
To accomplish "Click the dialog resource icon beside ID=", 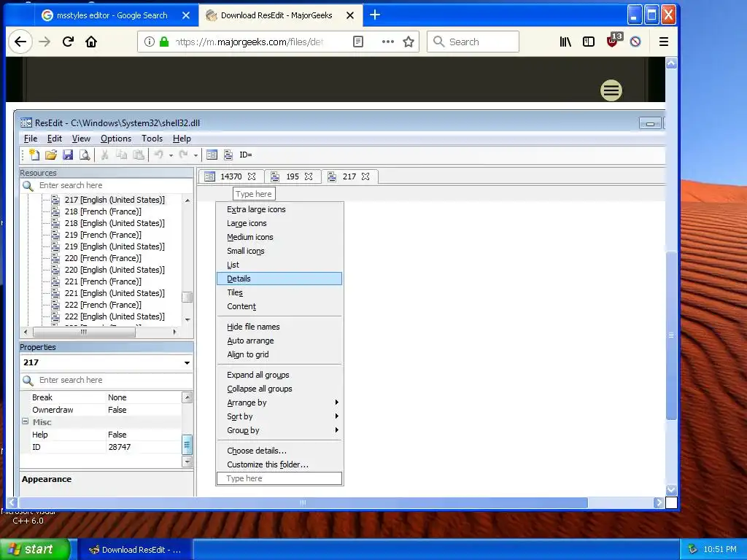I will coord(212,155).
